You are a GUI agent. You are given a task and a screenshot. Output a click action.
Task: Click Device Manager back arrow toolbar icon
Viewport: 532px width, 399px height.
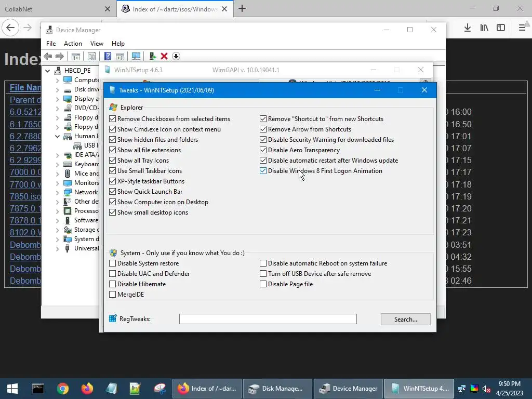(48, 56)
